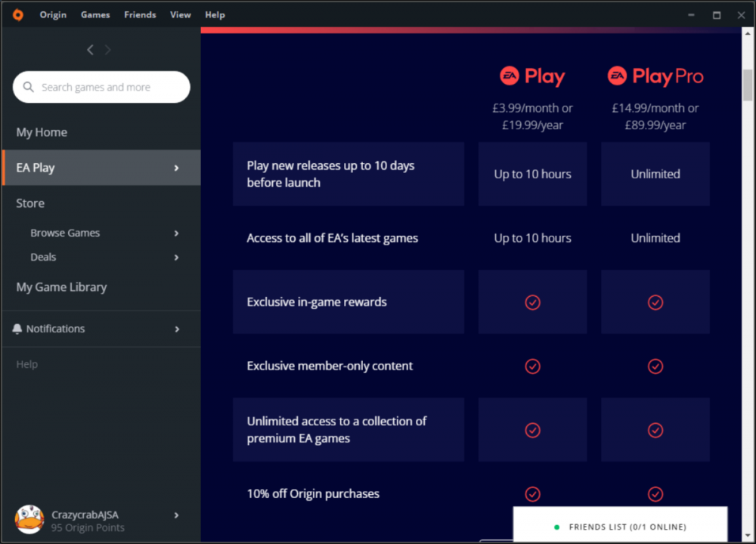
Task: Open the Help menu in menu bar
Action: point(215,15)
